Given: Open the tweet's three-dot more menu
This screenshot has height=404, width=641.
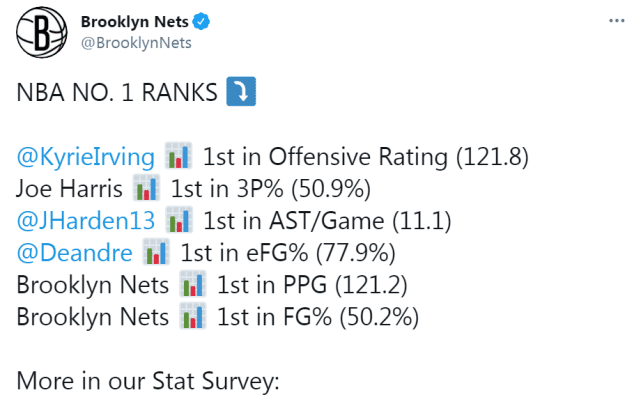Looking at the screenshot, I should [x=615, y=22].
